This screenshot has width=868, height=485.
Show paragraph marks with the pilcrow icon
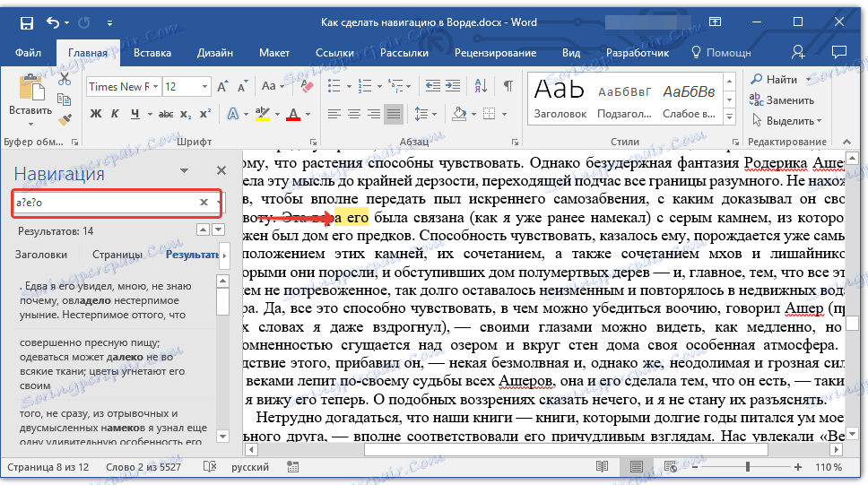[508, 87]
